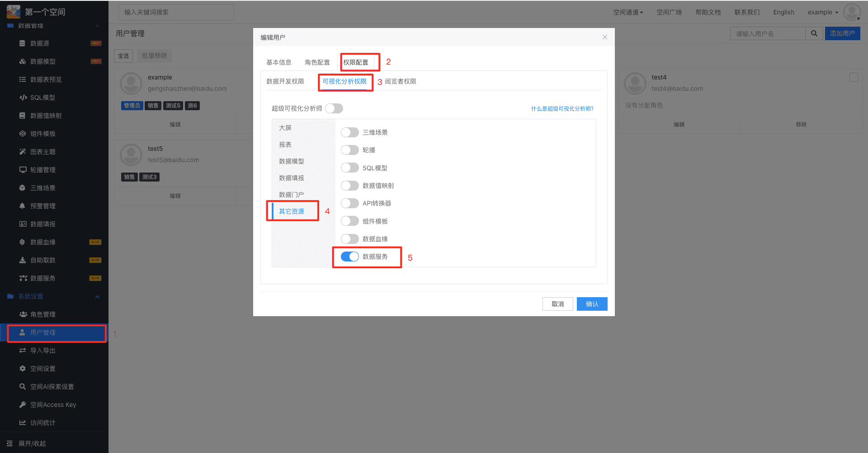Viewport: 868px width, 453px height.
Task: Collapse the 数据管理 sidebar section
Action: pyautogui.click(x=97, y=26)
